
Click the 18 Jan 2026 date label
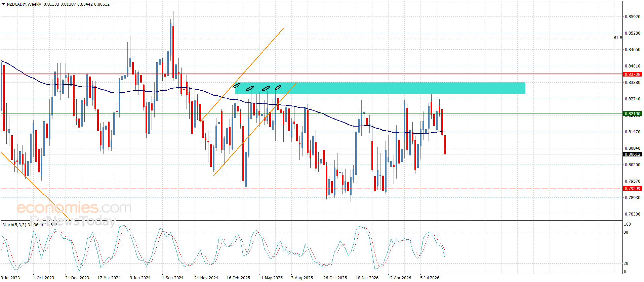pos(367,278)
